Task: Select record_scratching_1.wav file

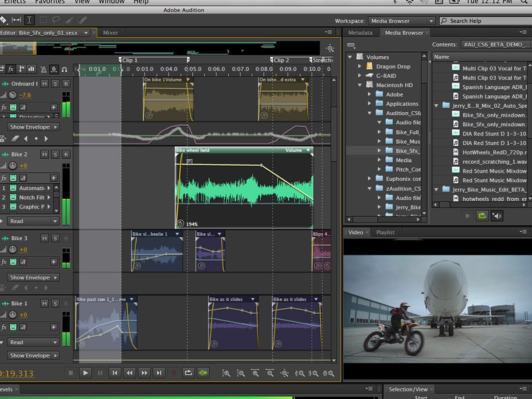Action: (x=494, y=162)
